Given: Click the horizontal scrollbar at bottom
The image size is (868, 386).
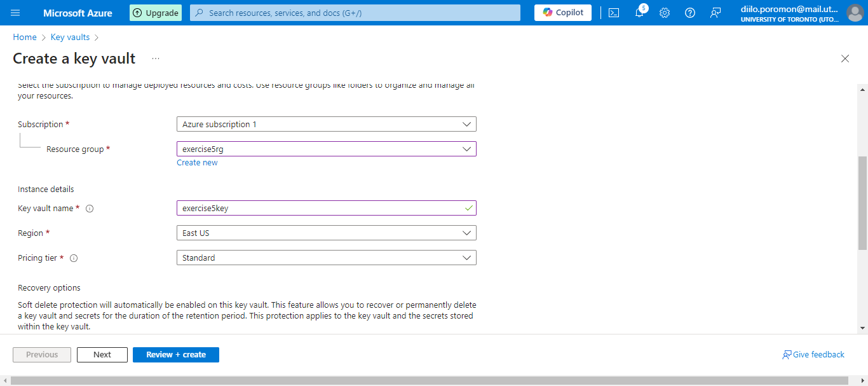Looking at the screenshot, I should [x=429, y=380].
